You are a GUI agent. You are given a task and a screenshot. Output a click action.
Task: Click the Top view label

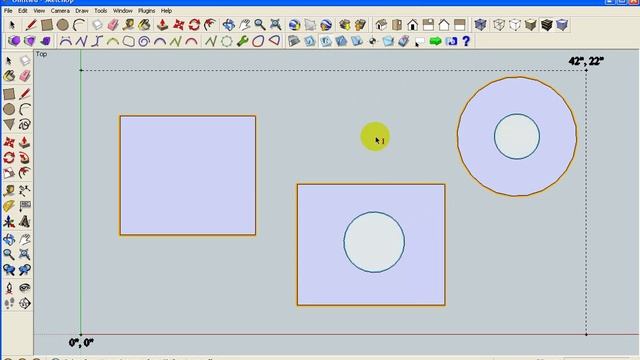click(41, 54)
